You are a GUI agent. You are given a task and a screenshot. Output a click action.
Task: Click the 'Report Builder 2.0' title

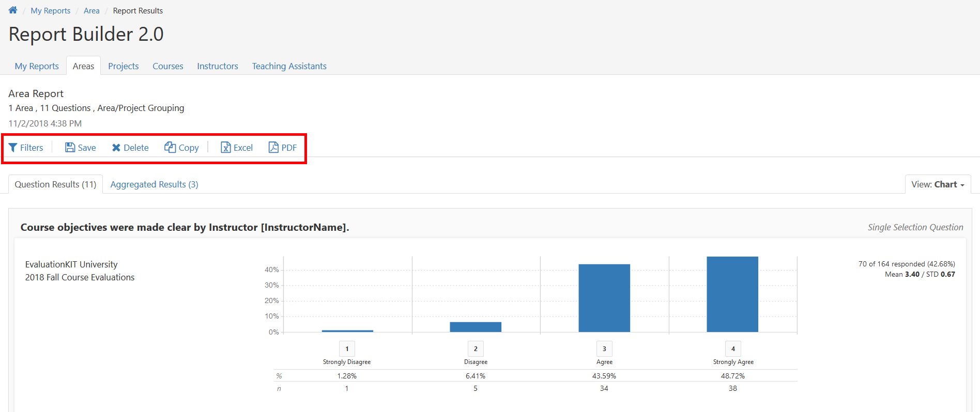[x=86, y=34]
